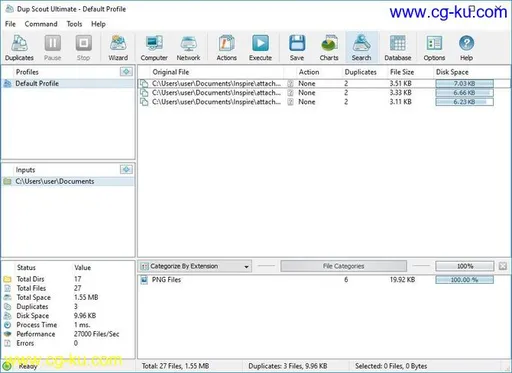Click the 6.23 KB disk space bar
This screenshot has height=373, width=512.
(x=465, y=102)
